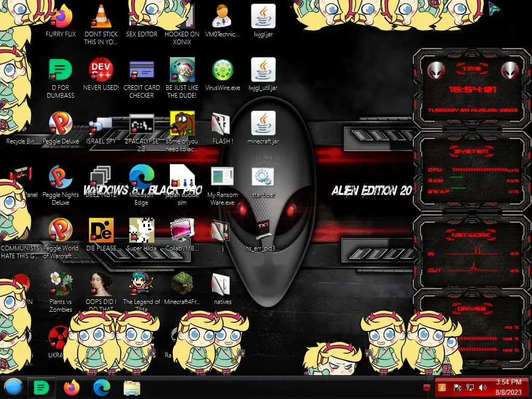
Task: Open the Start orb on the taskbar
Action: pos(14,387)
